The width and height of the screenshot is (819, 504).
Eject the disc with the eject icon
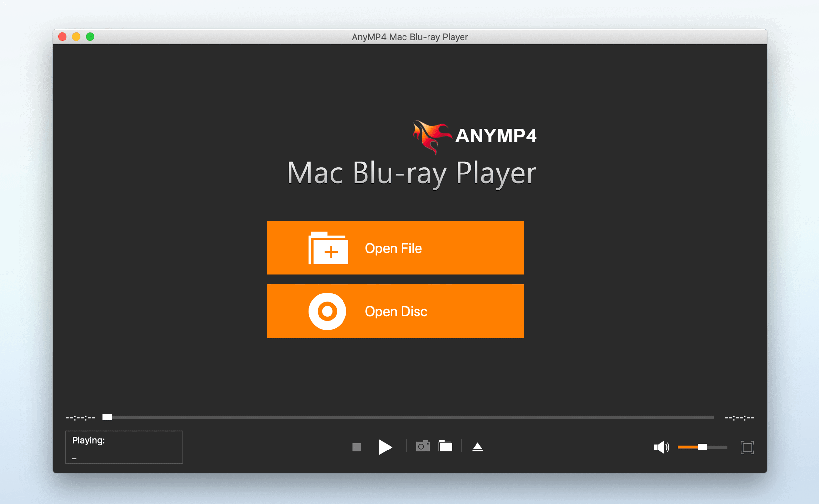point(477,447)
